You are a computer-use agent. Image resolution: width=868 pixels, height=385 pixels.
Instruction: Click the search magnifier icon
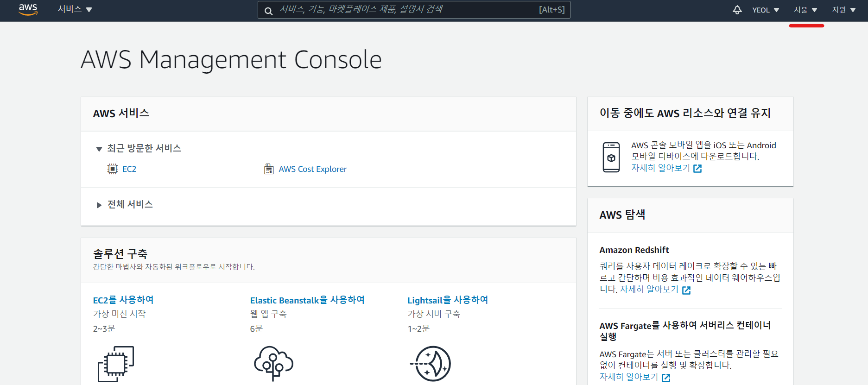[268, 11]
